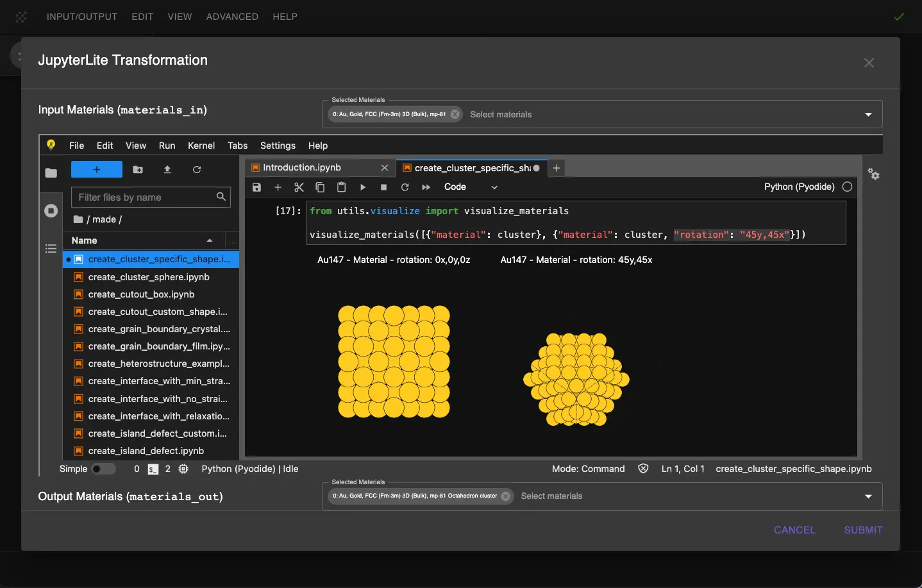
Task: Open property inspector gears icon
Action: (x=873, y=174)
